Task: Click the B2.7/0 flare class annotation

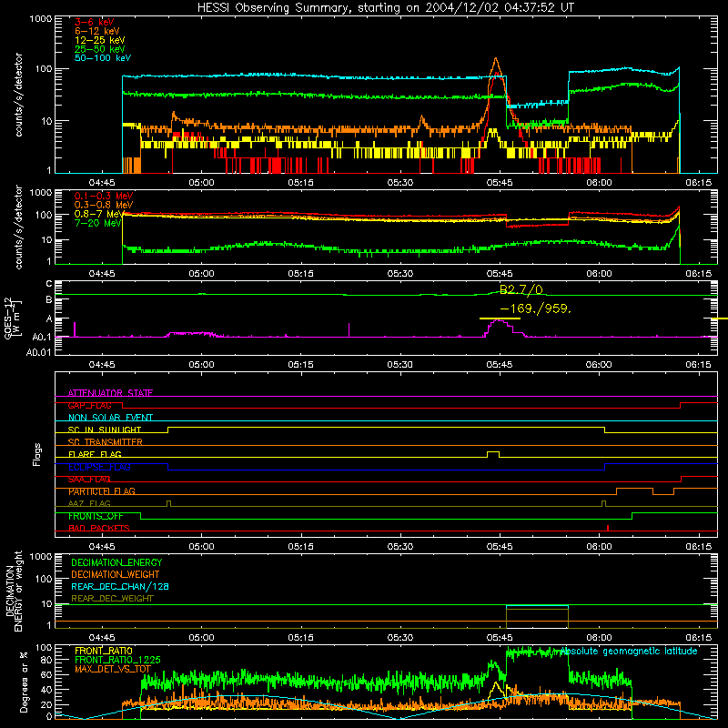Action: [x=521, y=290]
